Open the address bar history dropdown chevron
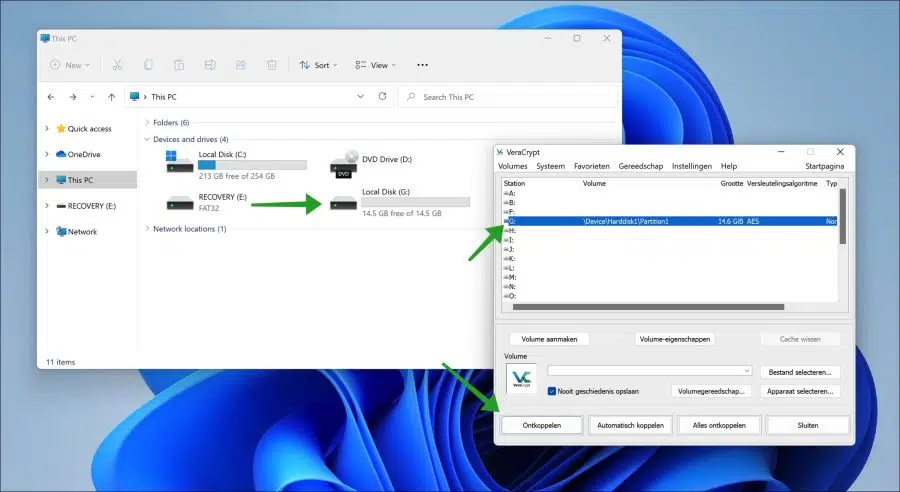Image resolution: width=900 pixels, height=492 pixels. tap(360, 96)
